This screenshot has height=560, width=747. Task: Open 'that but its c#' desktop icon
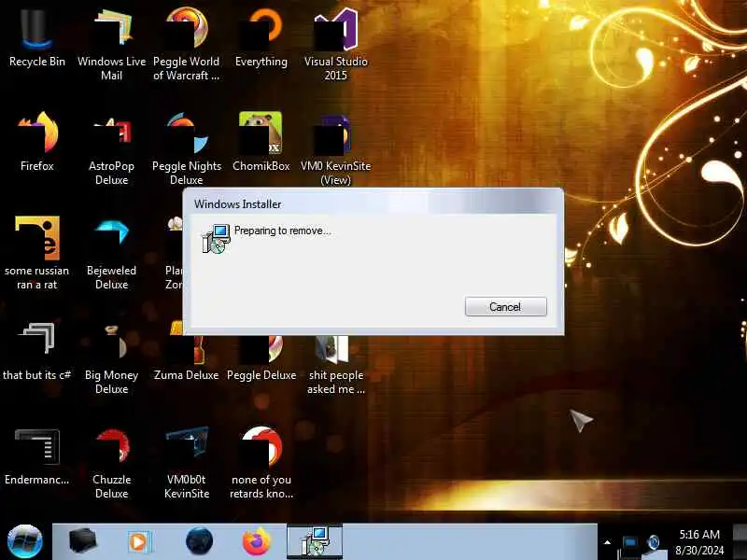point(36,351)
